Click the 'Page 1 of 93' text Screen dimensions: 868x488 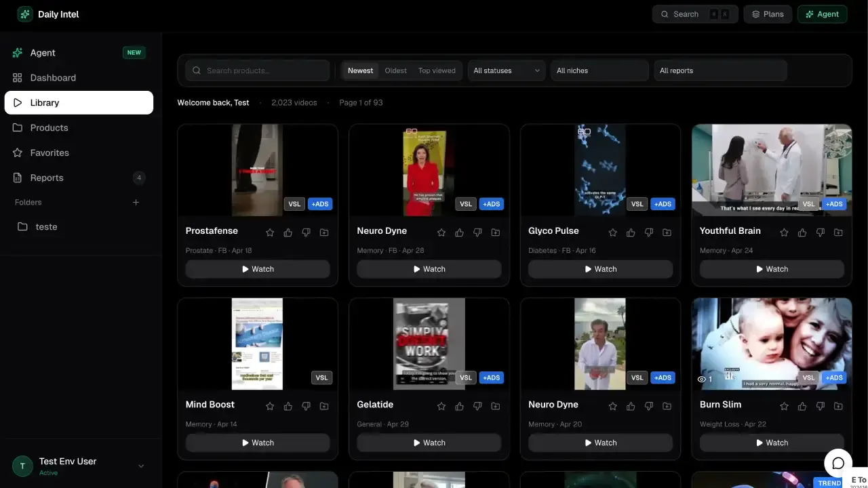[x=361, y=103]
